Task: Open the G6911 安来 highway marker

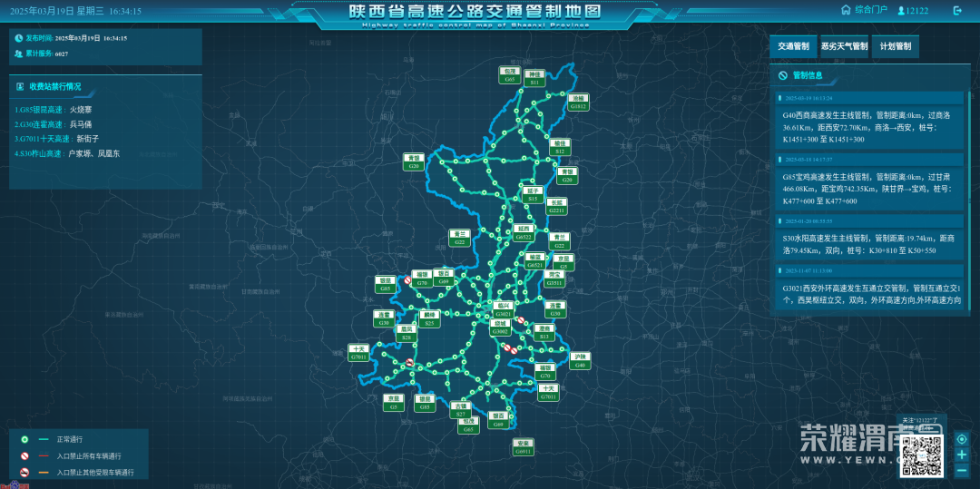Action: coord(524,447)
